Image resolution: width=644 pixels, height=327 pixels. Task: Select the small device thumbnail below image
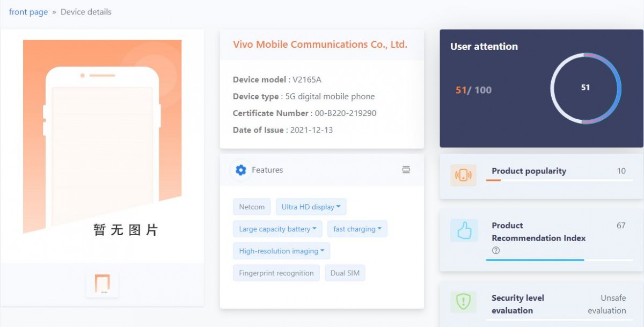click(x=102, y=284)
